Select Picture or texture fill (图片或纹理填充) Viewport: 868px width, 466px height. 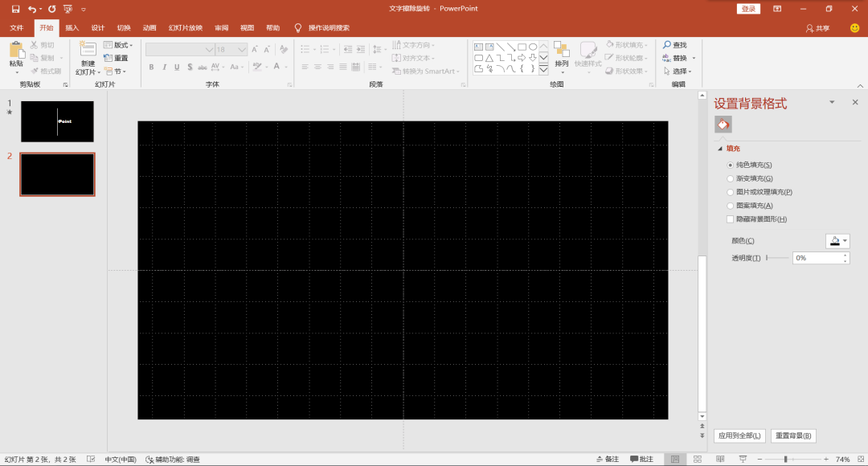pos(730,192)
